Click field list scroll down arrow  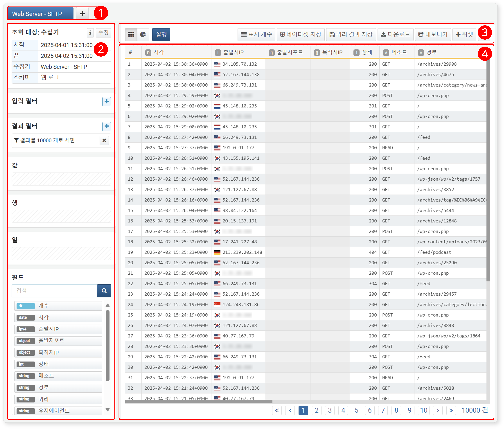click(x=108, y=410)
